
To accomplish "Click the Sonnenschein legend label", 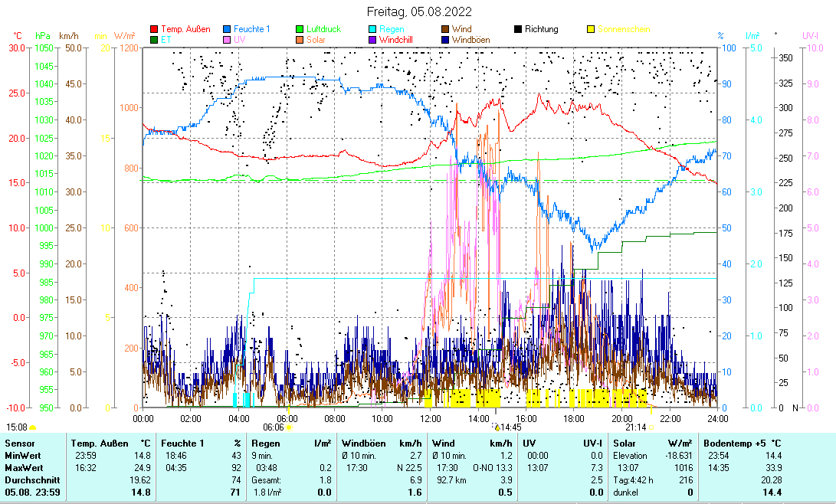I will tap(624, 29).
